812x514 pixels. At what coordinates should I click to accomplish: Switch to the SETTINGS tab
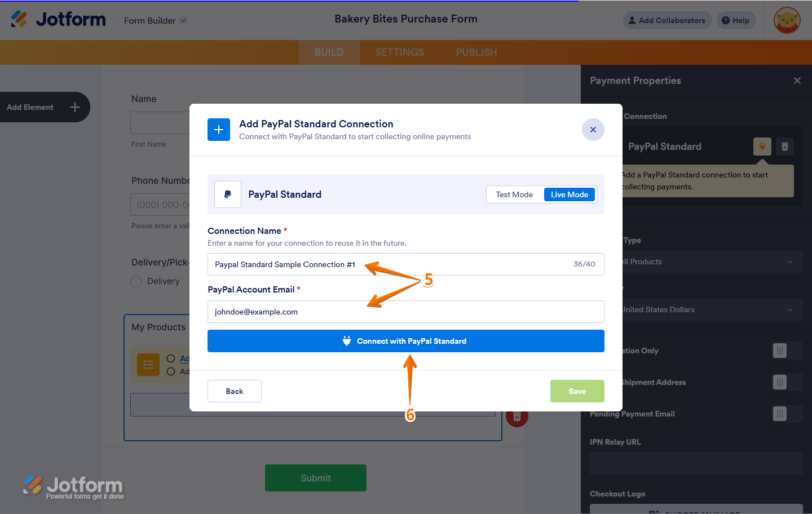399,52
